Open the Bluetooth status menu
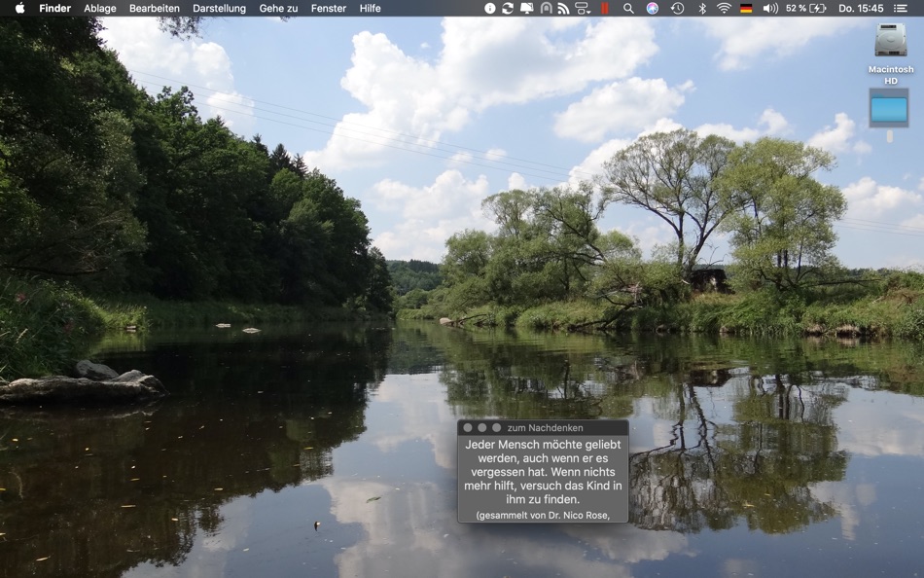924x578 pixels. tap(702, 8)
